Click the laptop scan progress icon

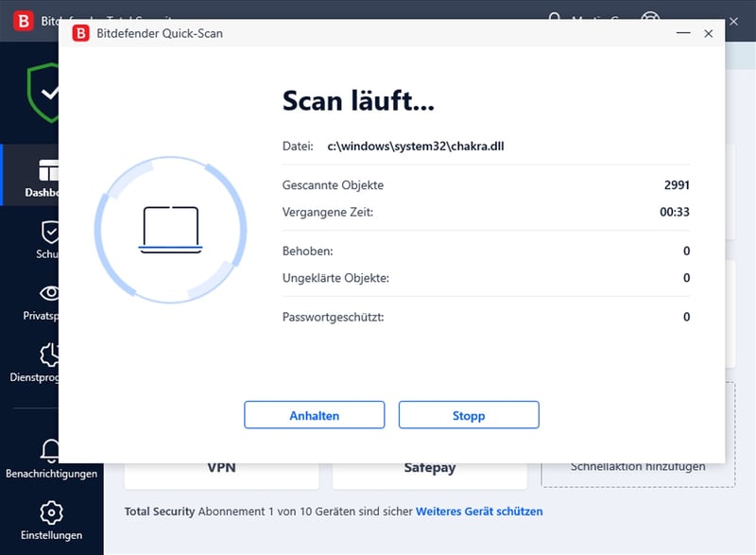(x=171, y=230)
